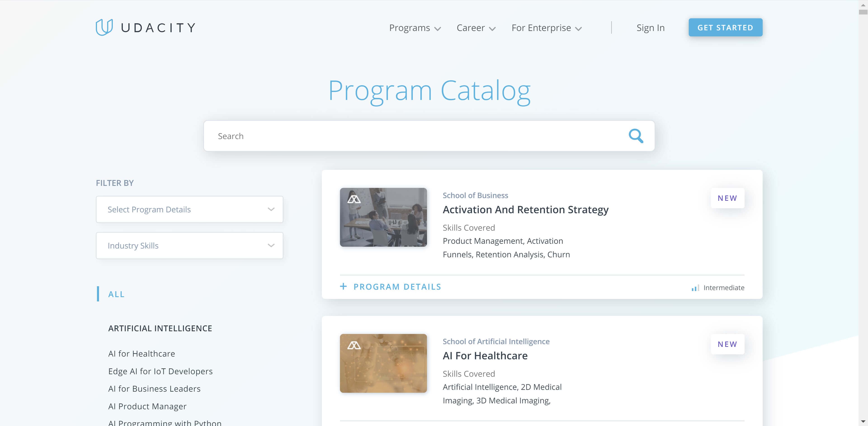
Task: Select ALL category in sidebar
Action: click(x=116, y=293)
